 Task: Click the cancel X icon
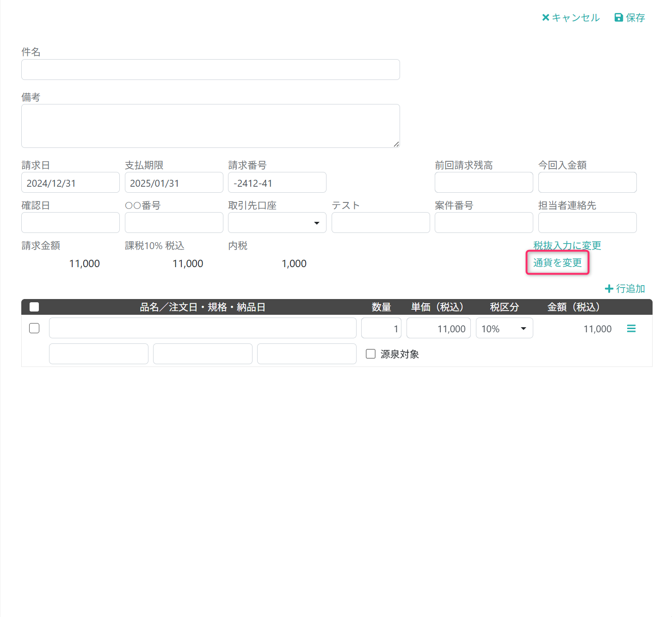click(x=546, y=18)
